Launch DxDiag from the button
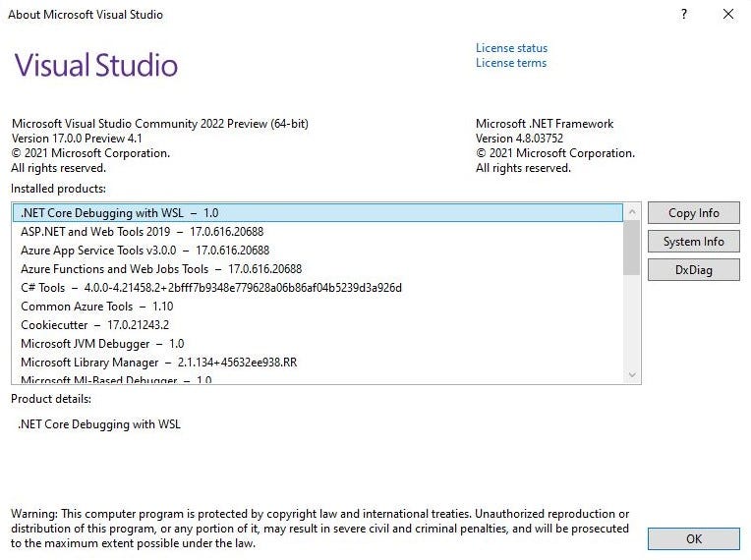 (x=694, y=270)
